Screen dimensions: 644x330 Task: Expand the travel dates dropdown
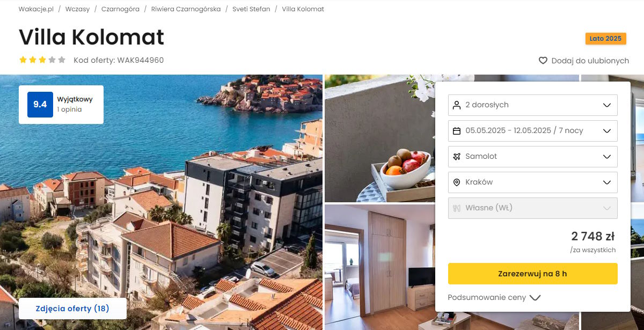pyautogui.click(x=533, y=131)
